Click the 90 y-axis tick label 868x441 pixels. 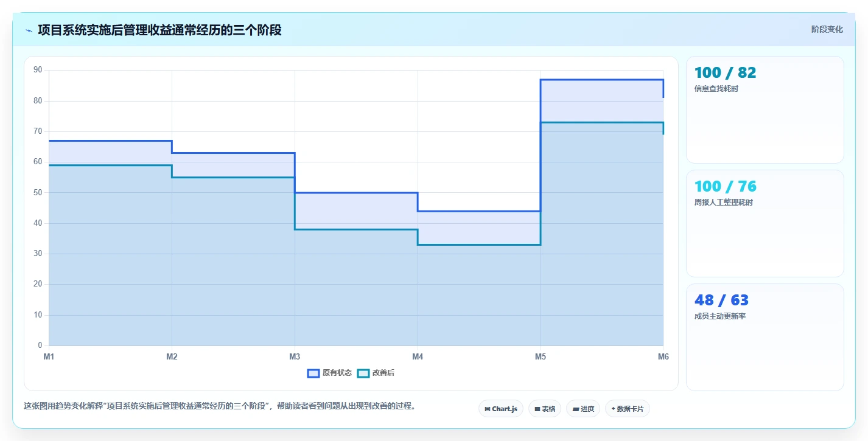click(x=38, y=70)
